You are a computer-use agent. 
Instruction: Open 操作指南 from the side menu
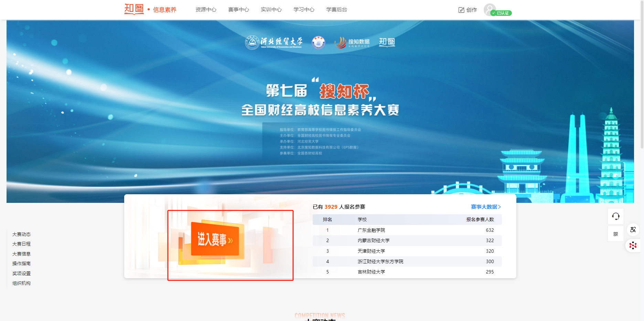pos(21,263)
